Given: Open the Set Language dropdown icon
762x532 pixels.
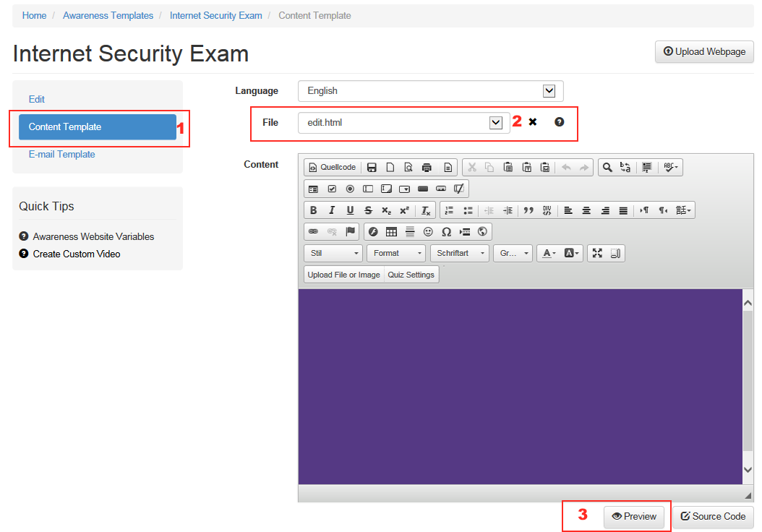Looking at the screenshot, I should tap(683, 210).
